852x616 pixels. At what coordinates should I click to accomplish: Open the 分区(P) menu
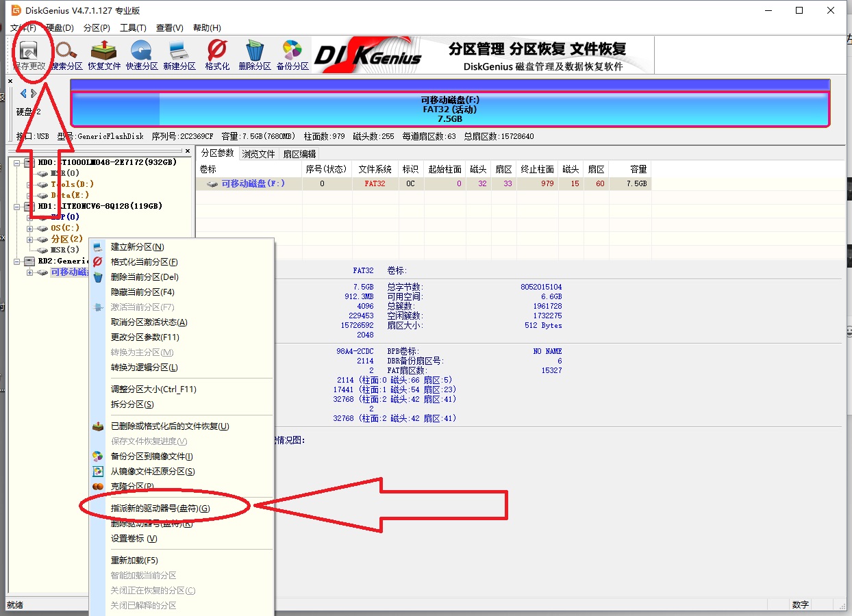click(97, 28)
